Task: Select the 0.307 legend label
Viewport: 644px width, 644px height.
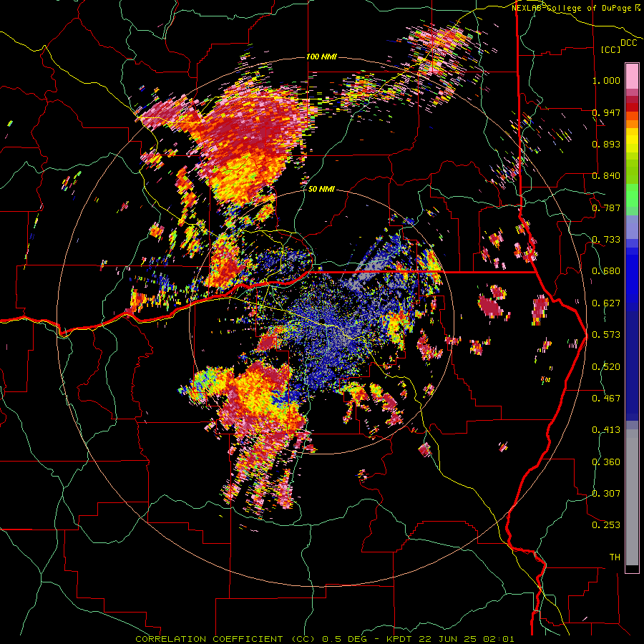Action: click(x=606, y=493)
